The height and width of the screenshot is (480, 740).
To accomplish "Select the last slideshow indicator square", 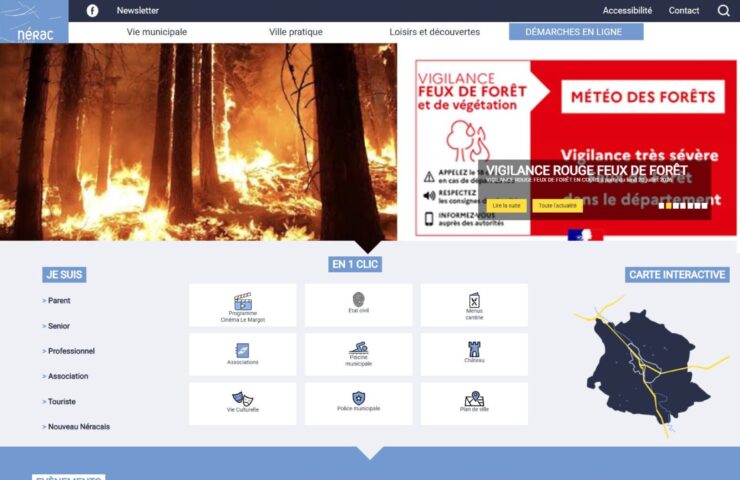I will pyautogui.click(x=705, y=206).
